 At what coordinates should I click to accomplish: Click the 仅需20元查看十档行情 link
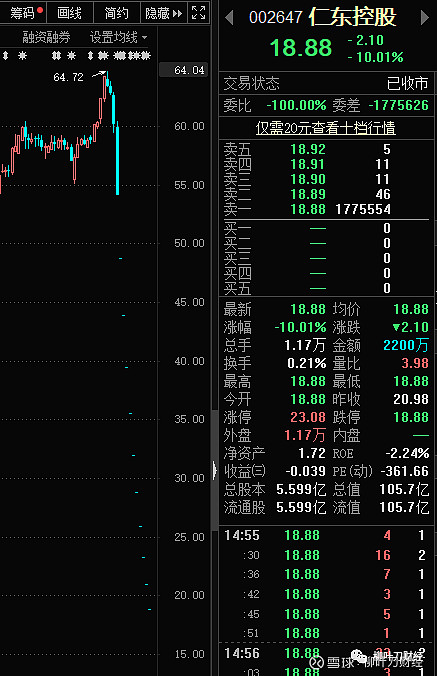coord(326,128)
